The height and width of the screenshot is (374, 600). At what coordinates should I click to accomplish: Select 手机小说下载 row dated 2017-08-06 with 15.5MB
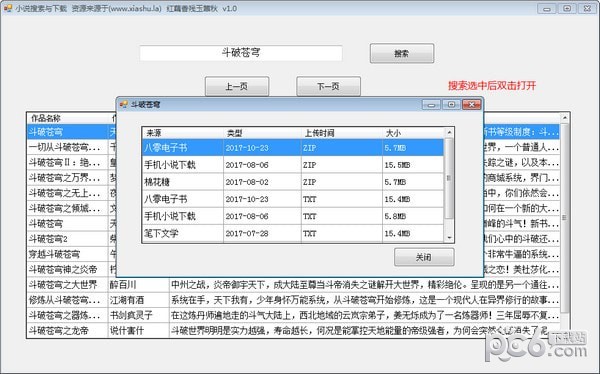point(293,165)
